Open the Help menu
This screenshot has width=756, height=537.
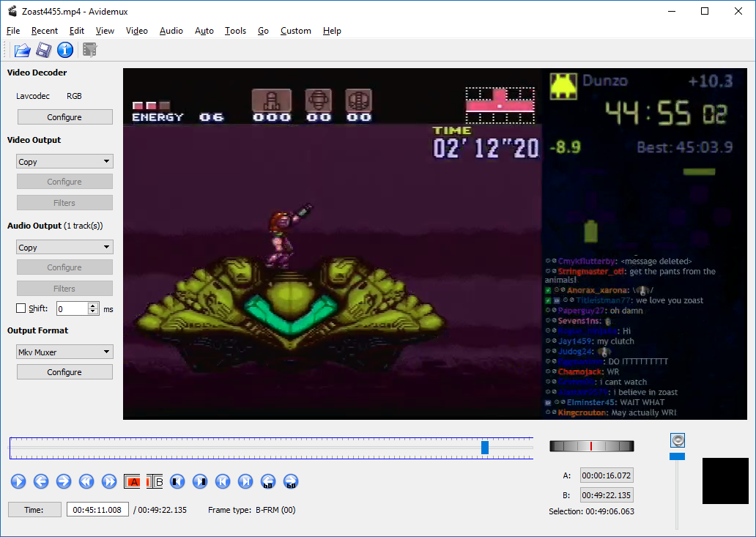pyautogui.click(x=332, y=30)
